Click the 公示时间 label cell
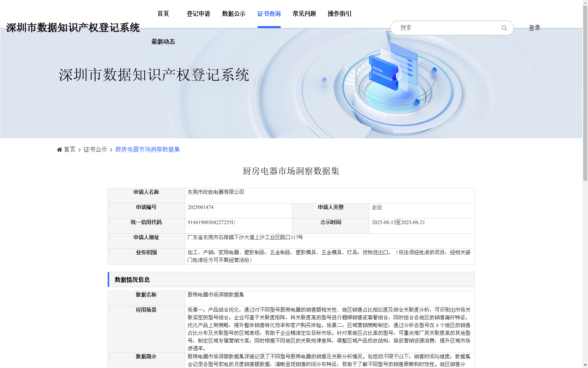 [x=331, y=226]
